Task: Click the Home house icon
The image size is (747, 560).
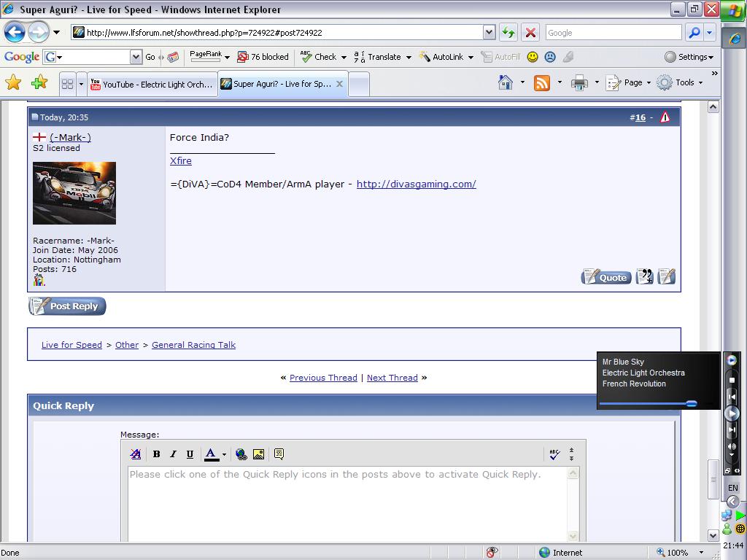Action: pos(506,83)
